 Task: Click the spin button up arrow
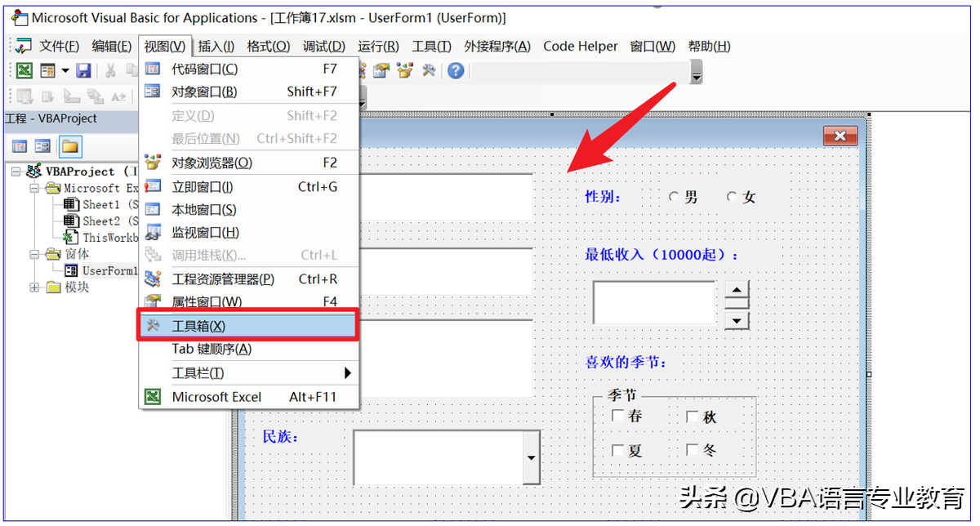(x=737, y=290)
